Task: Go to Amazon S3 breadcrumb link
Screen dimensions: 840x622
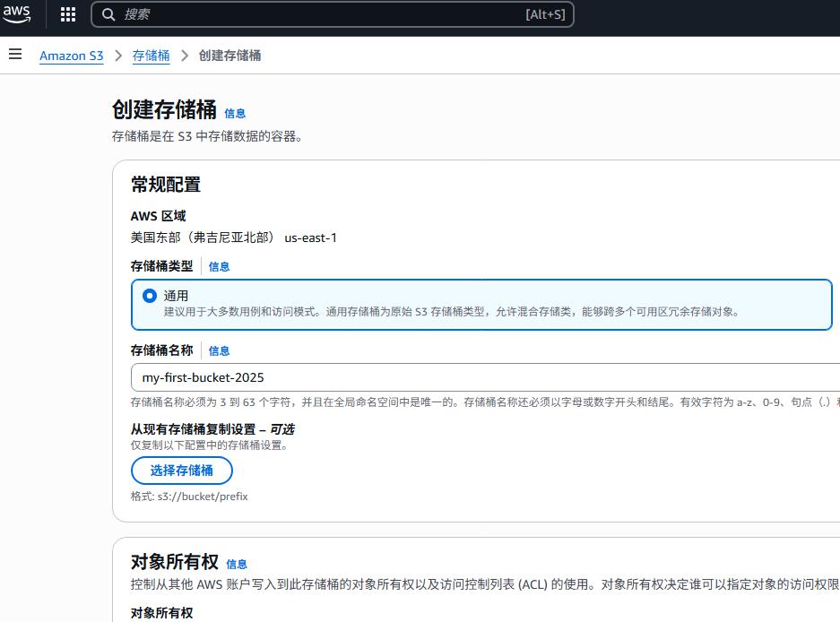Action: 71,56
